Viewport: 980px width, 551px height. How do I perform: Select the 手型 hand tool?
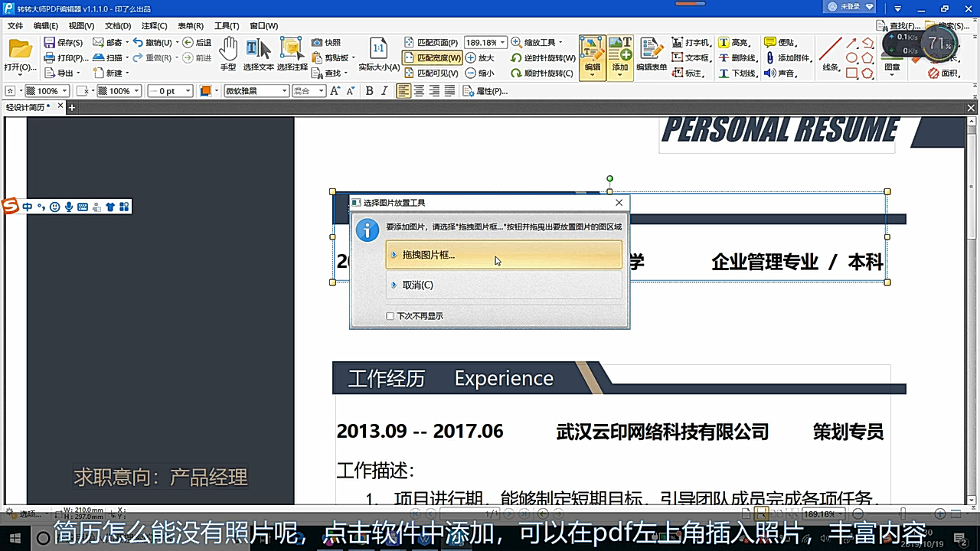[x=228, y=54]
